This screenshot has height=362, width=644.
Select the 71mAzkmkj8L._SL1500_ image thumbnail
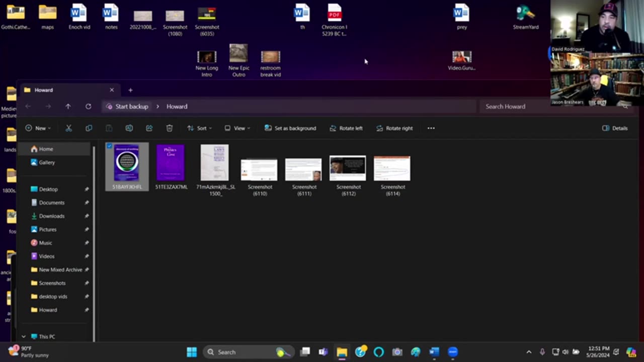(215, 162)
